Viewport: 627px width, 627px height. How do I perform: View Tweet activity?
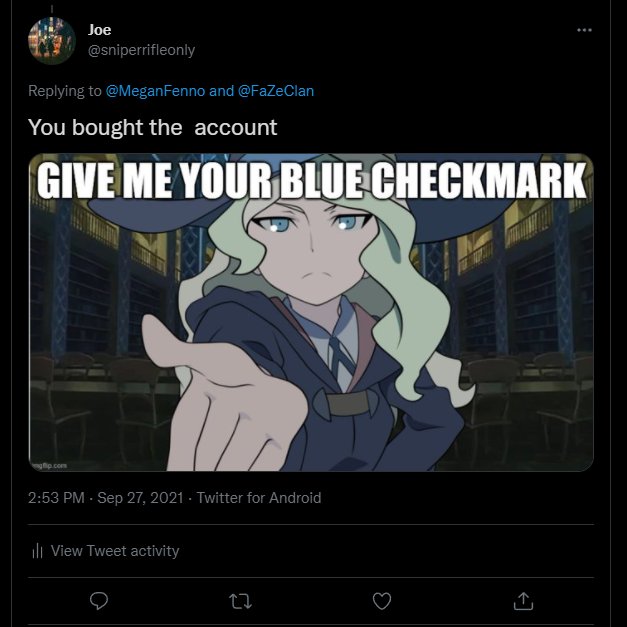115,551
